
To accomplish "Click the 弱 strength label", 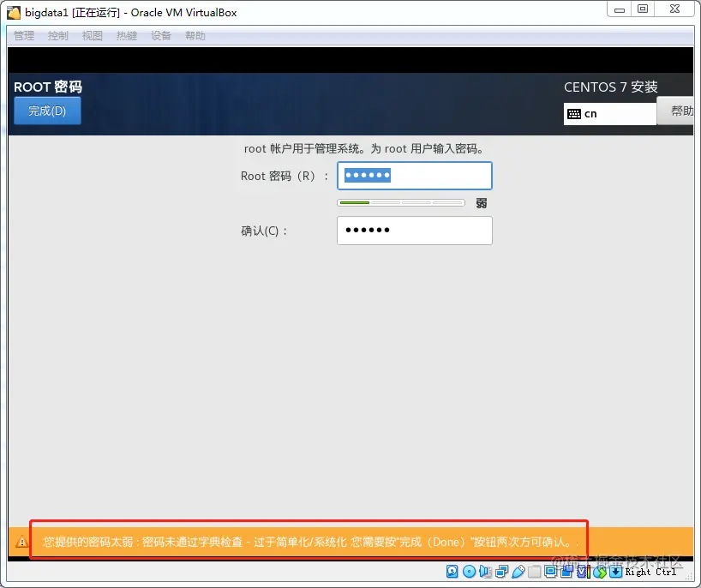I will [x=482, y=203].
